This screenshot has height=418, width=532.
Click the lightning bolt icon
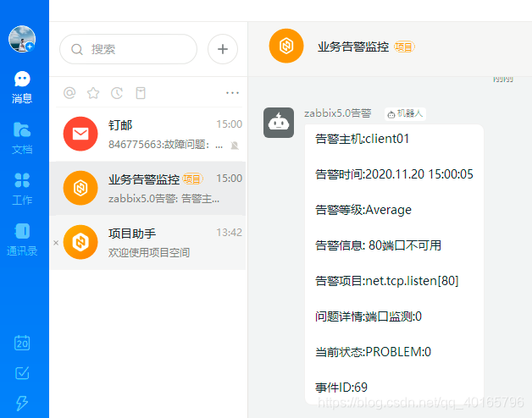click(22, 403)
